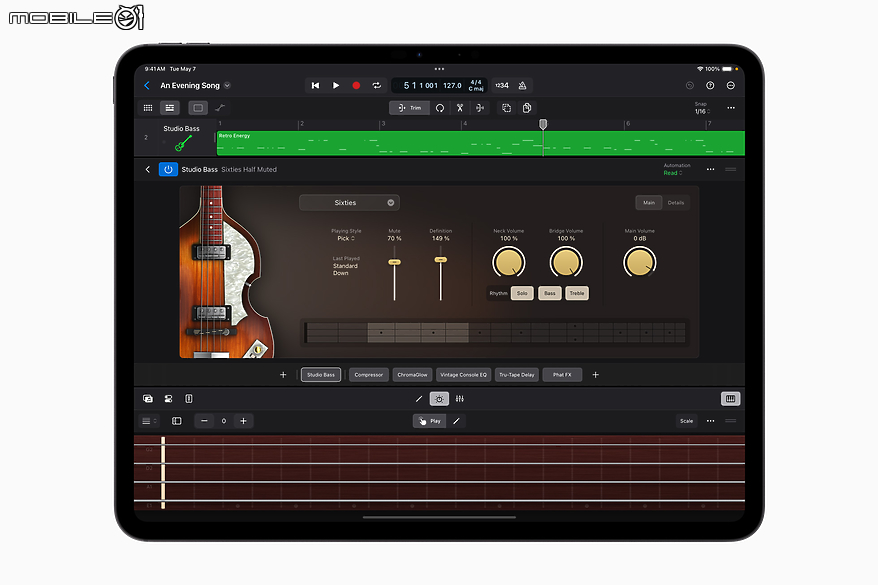
Task: Tap the Main Volume knob
Action: click(x=639, y=263)
